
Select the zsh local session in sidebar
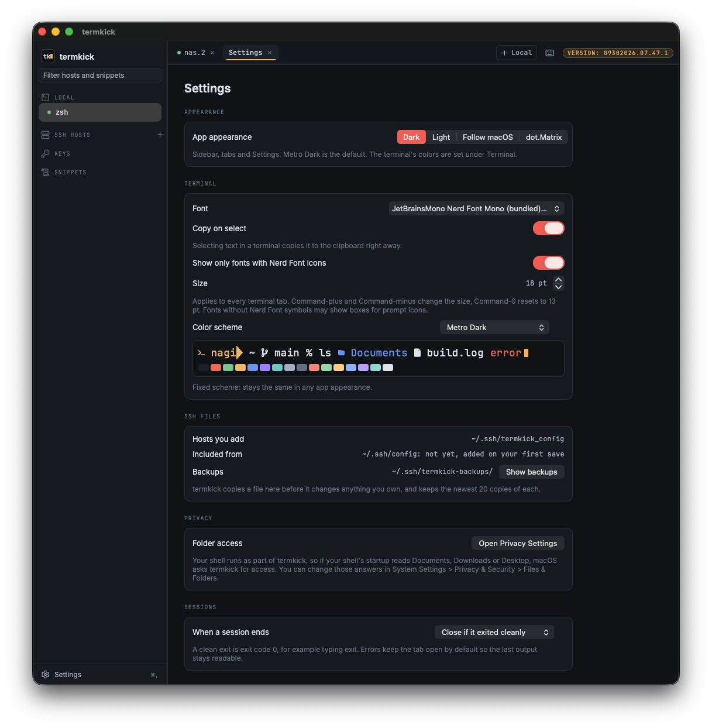point(100,112)
